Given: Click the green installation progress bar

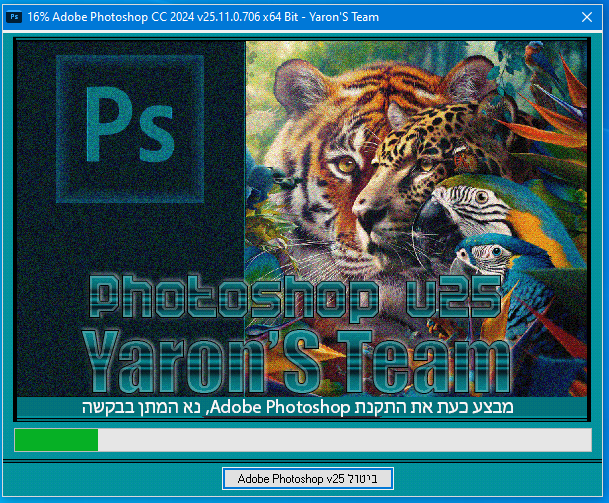Looking at the screenshot, I should tap(303, 440).
